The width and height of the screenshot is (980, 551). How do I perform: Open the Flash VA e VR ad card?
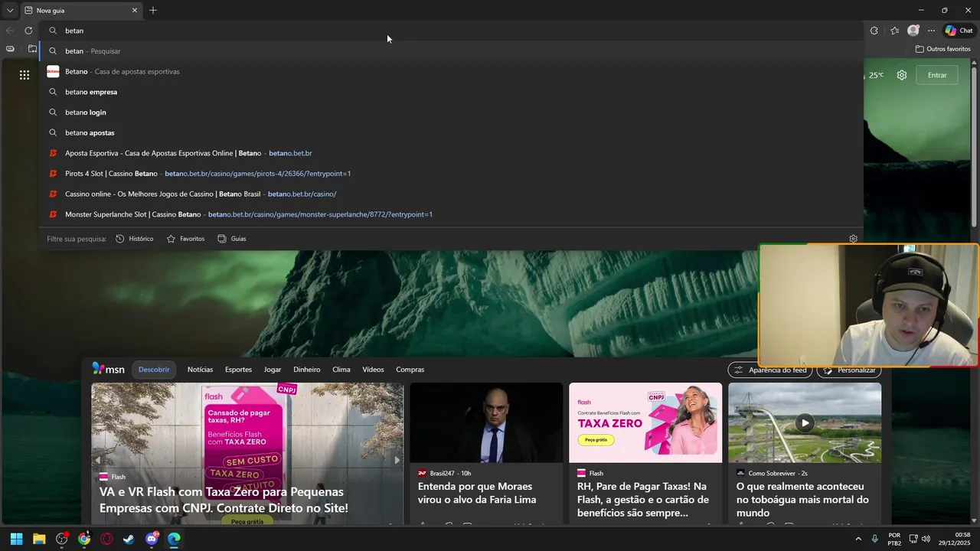coord(247,454)
